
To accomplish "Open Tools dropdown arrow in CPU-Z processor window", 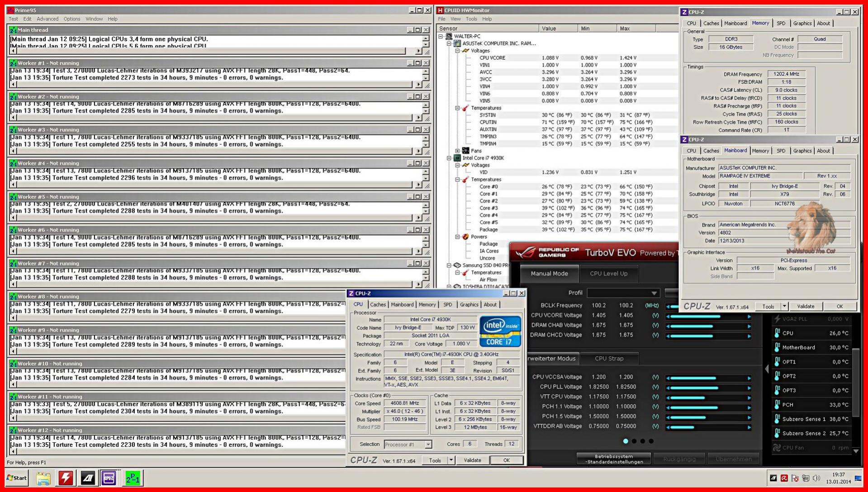I will point(451,460).
